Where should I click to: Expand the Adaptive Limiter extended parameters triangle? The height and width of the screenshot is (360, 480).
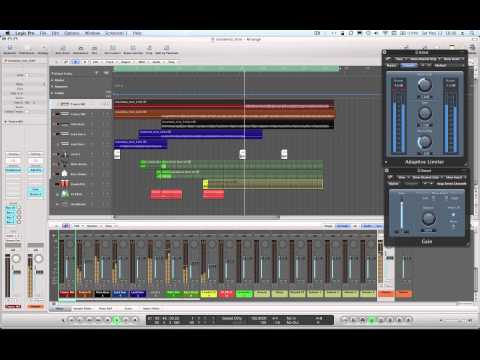pos(386,162)
